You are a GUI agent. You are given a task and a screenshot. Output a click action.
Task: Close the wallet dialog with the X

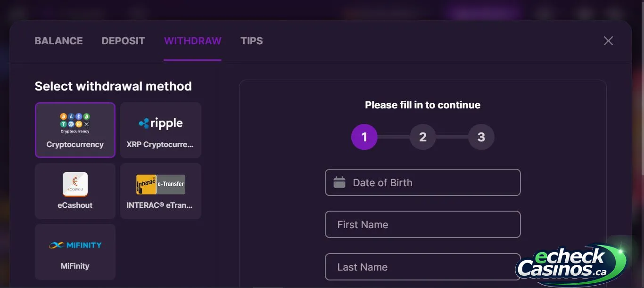608,41
